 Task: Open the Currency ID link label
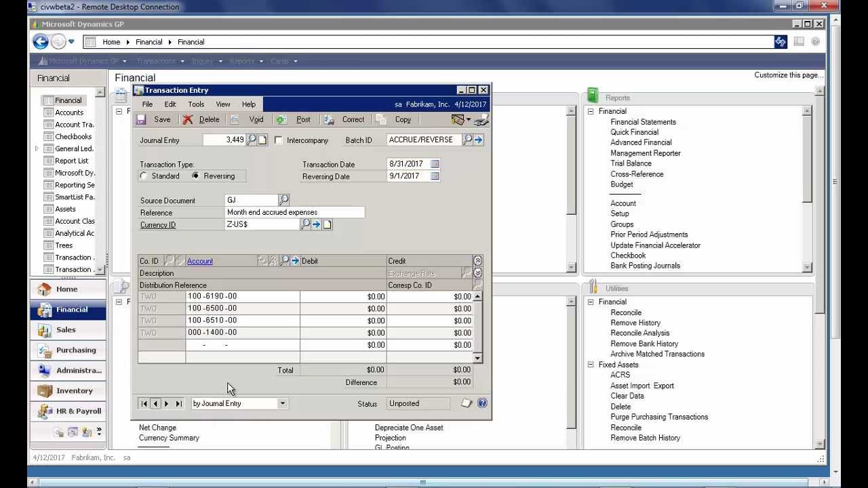click(158, 225)
